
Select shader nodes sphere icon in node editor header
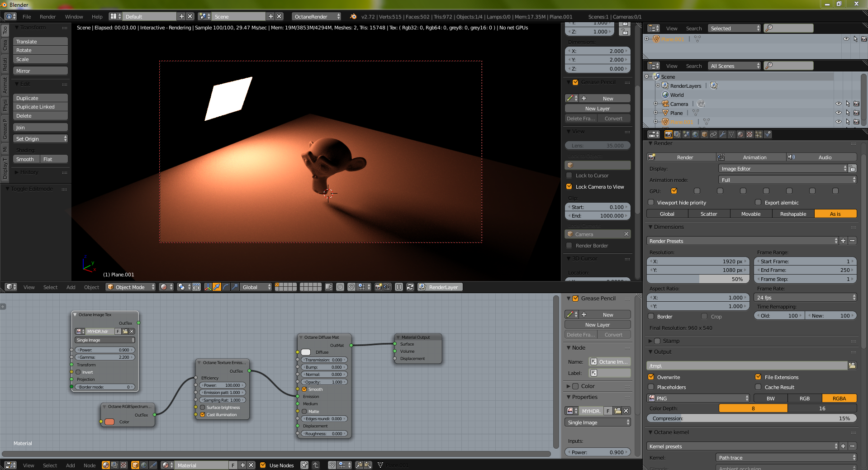click(106, 465)
